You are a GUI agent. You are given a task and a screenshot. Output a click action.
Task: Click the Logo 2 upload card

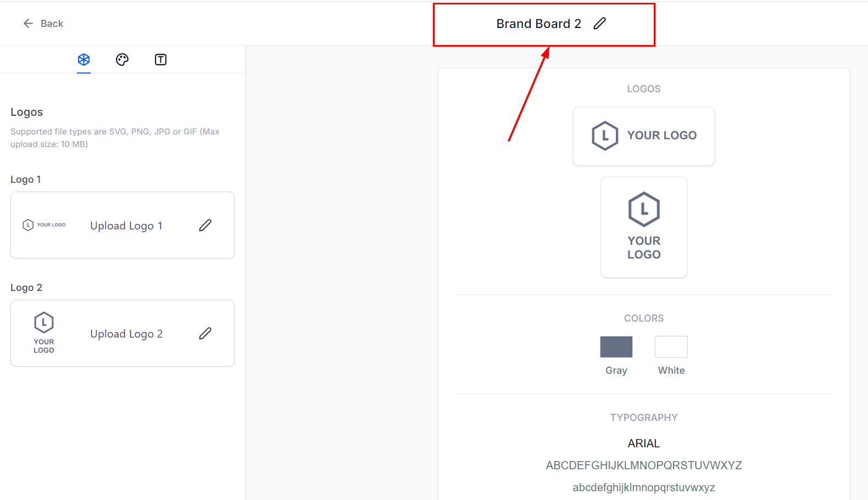tap(122, 333)
